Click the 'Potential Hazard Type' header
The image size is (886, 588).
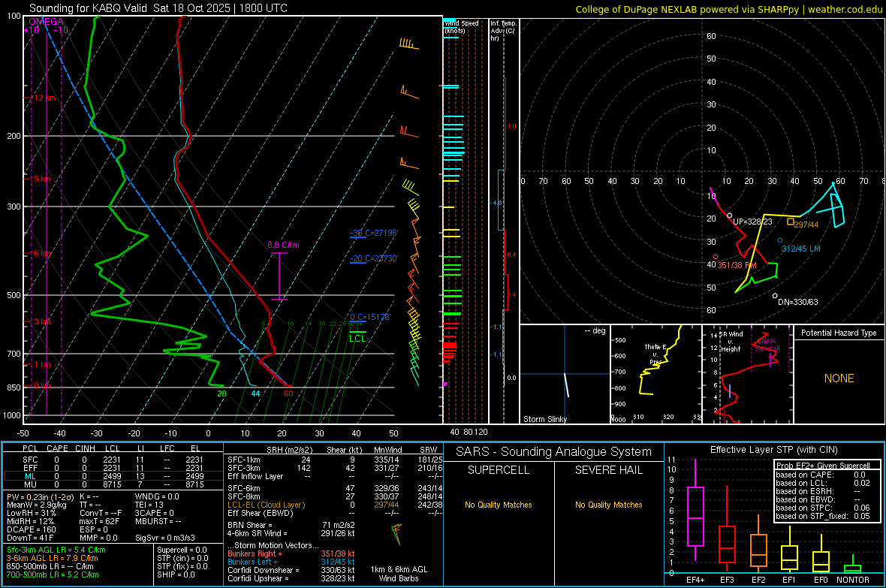839,333
